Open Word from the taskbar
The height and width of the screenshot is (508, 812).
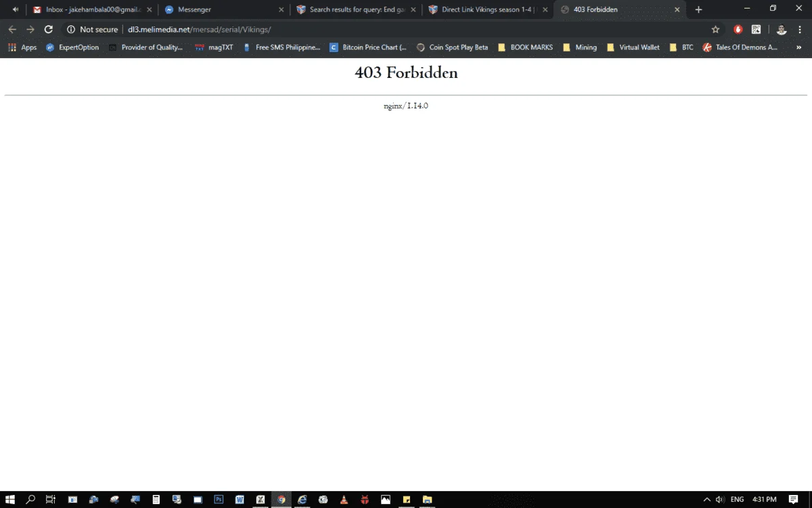pyautogui.click(x=240, y=500)
